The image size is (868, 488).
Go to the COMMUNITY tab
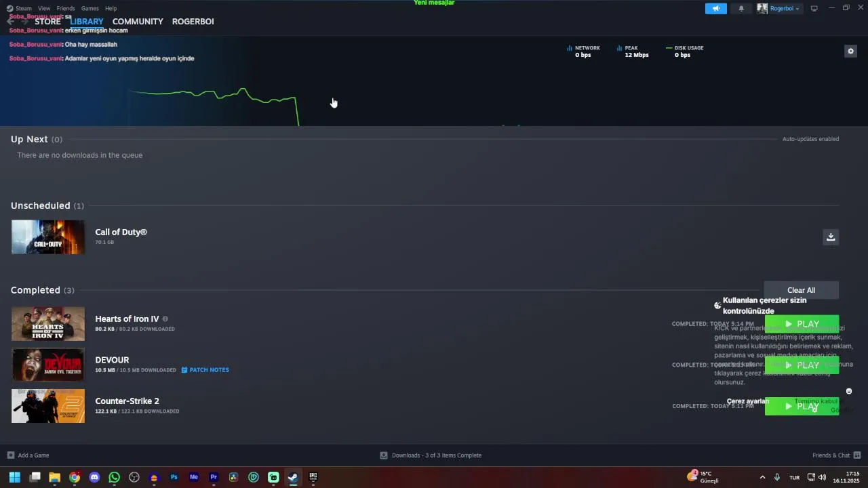click(x=138, y=21)
